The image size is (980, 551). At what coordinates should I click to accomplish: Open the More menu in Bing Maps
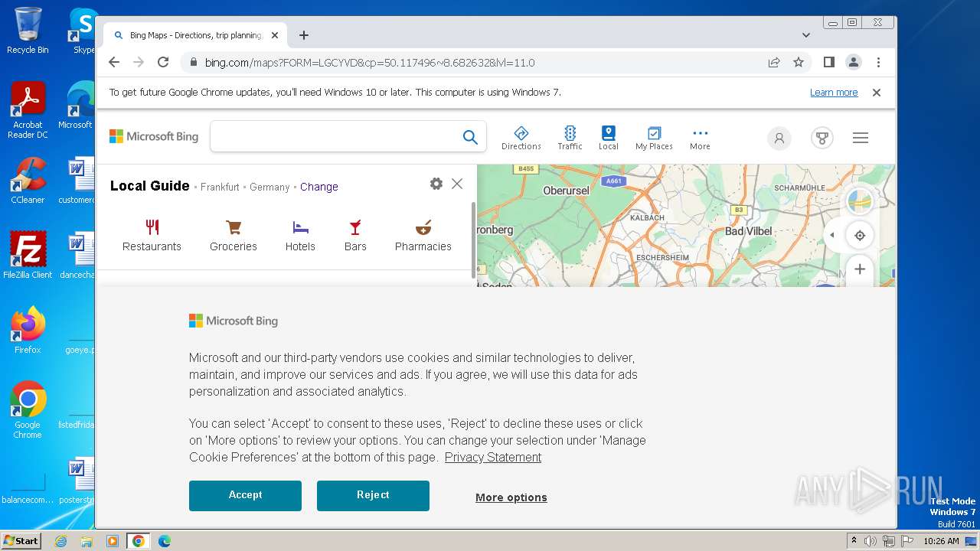(700, 138)
